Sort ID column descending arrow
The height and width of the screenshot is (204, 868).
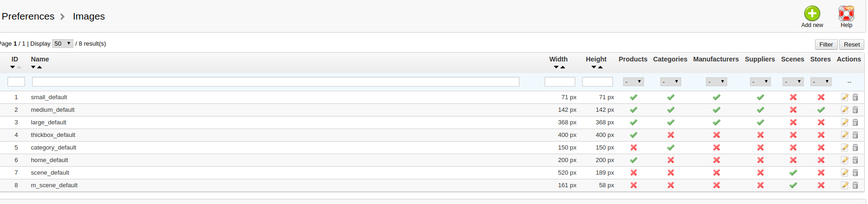[13, 67]
